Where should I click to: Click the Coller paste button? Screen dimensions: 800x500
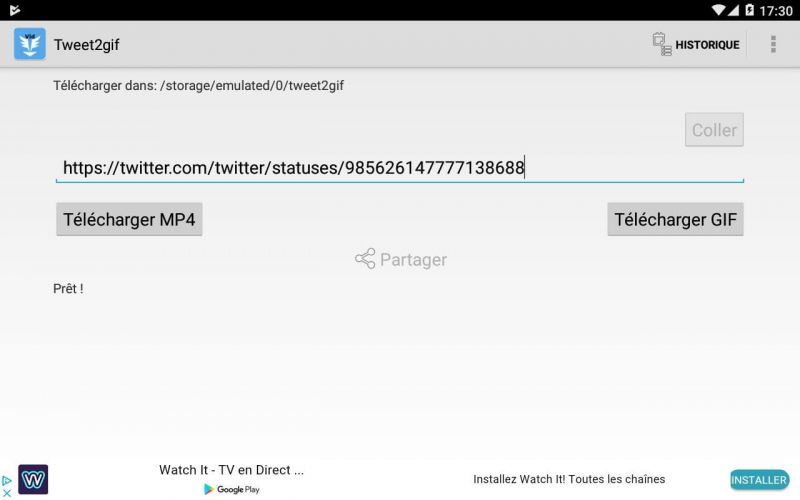click(714, 130)
